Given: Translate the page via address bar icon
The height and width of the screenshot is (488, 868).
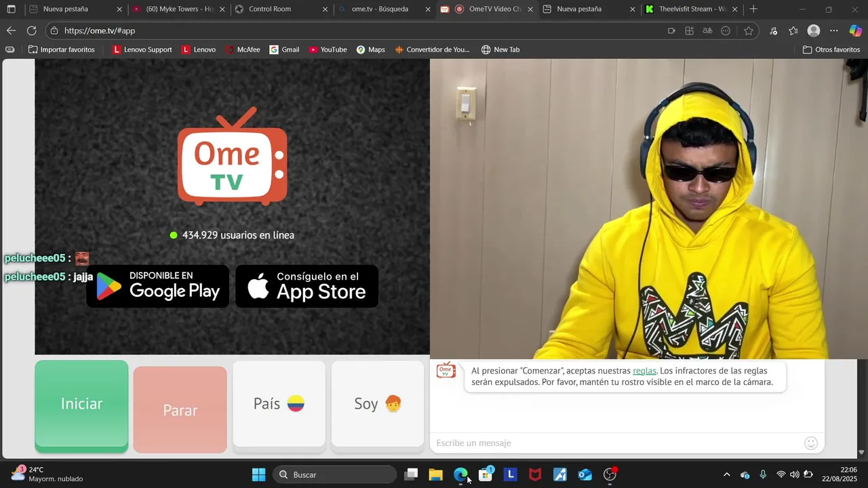Looking at the screenshot, I should click(x=707, y=30).
